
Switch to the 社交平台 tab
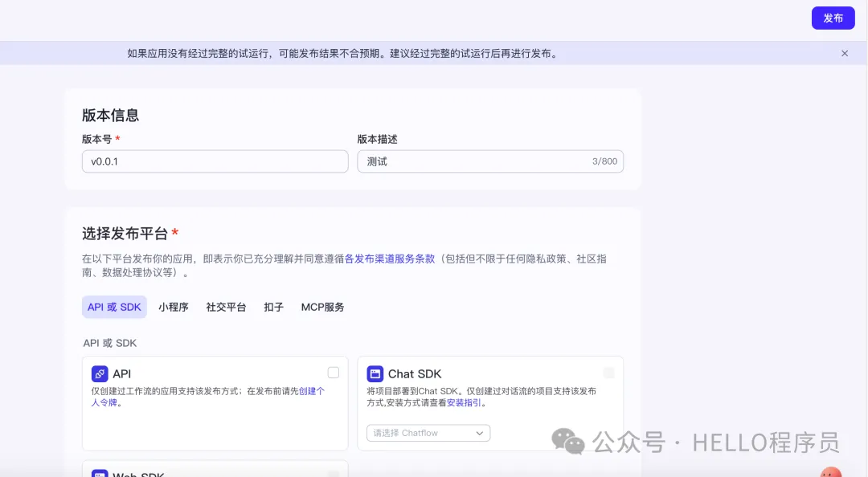(x=226, y=307)
